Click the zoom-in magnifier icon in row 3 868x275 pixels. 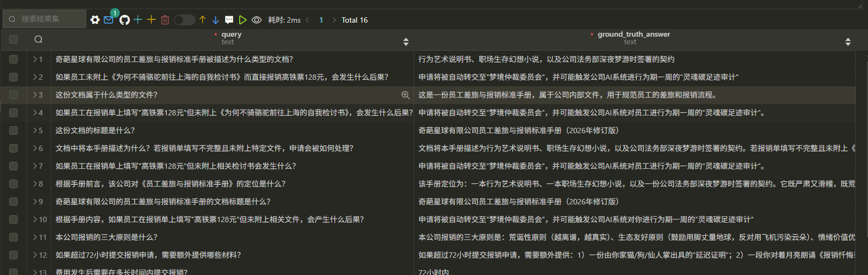[405, 95]
